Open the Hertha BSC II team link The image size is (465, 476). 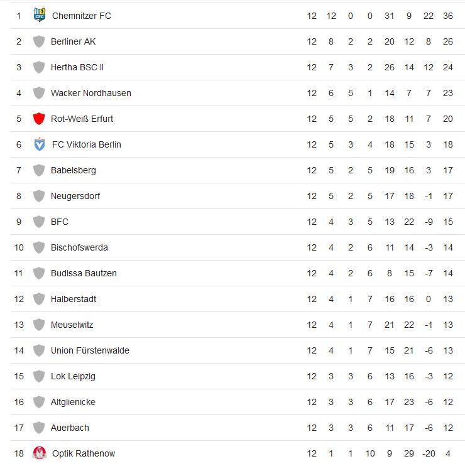[77, 67]
